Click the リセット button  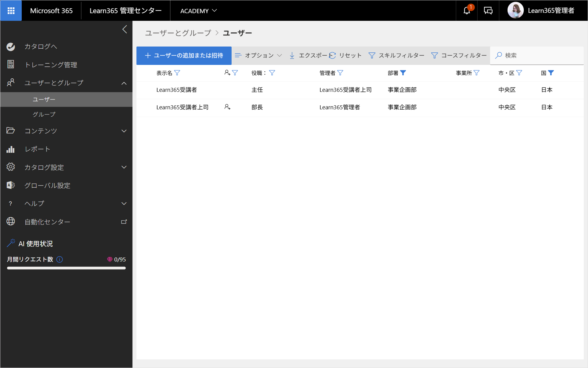(x=346, y=55)
